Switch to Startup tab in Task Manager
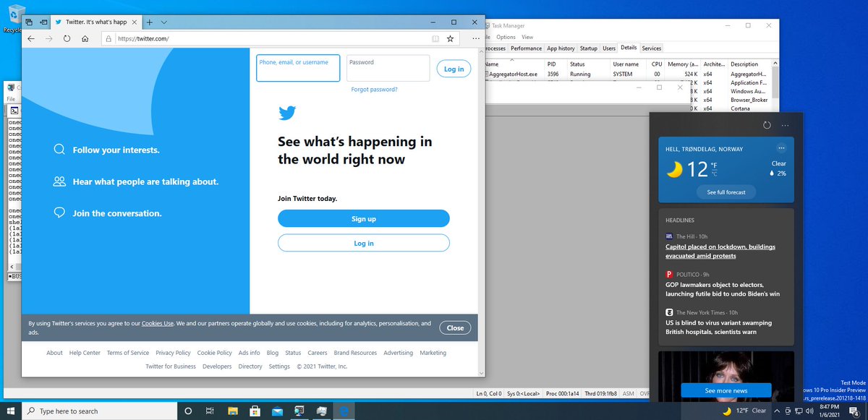Image resolution: width=868 pixels, height=420 pixels. [x=589, y=48]
